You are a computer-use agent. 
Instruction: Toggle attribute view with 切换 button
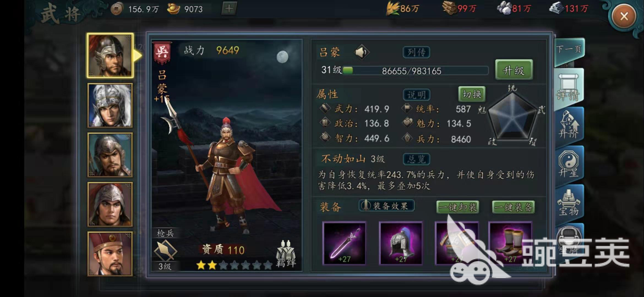472,94
